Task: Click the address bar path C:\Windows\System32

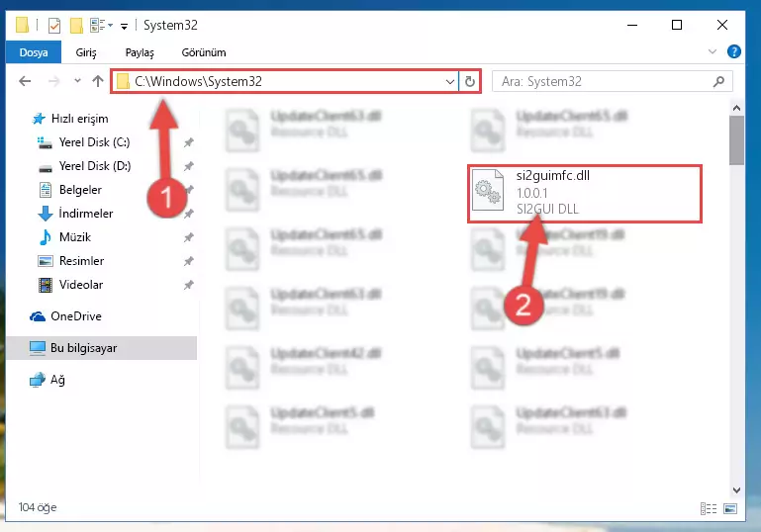Action: (x=198, y=81)
